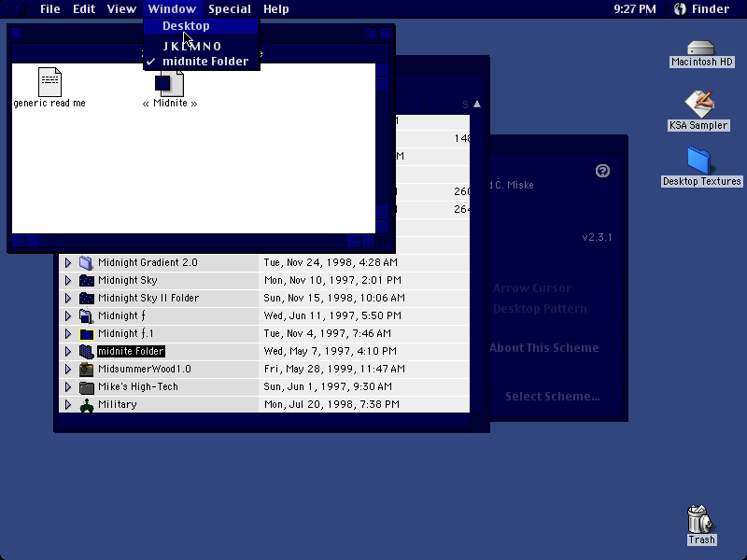Screen dimensions: 747x560
Task: Choose Desktop from the Window menu
Action: pos(202,26)
